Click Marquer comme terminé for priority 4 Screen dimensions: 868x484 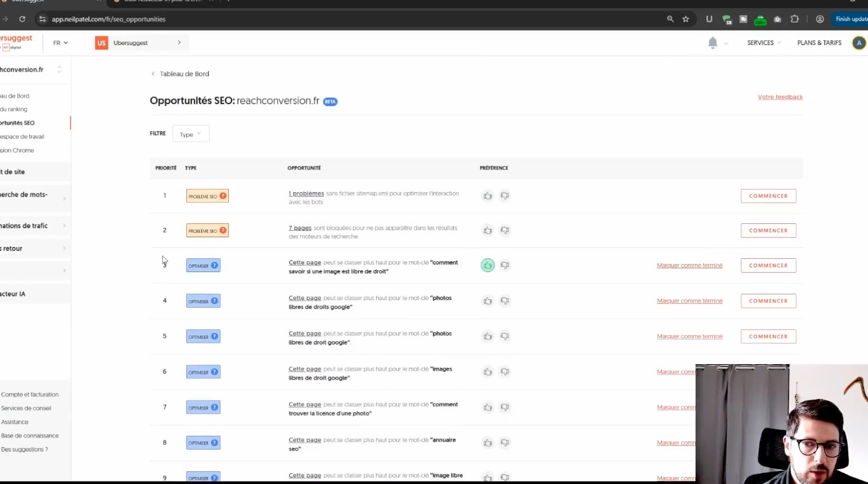pos(689,301)
